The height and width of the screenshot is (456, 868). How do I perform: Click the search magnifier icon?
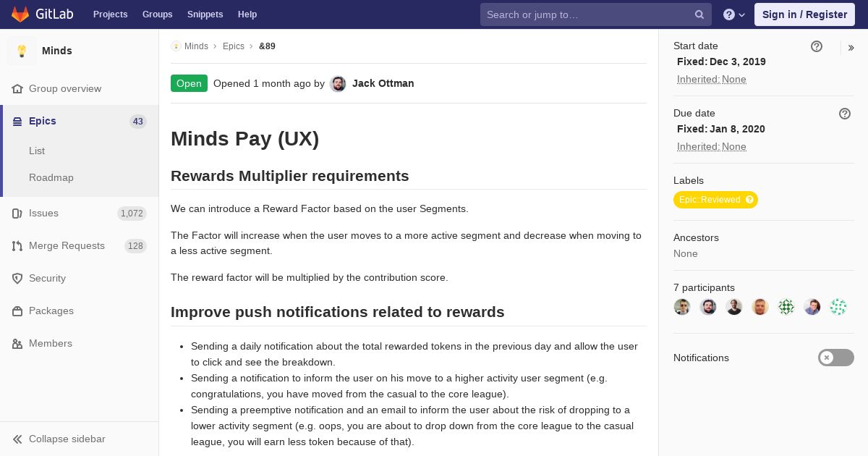click(699, 14)
